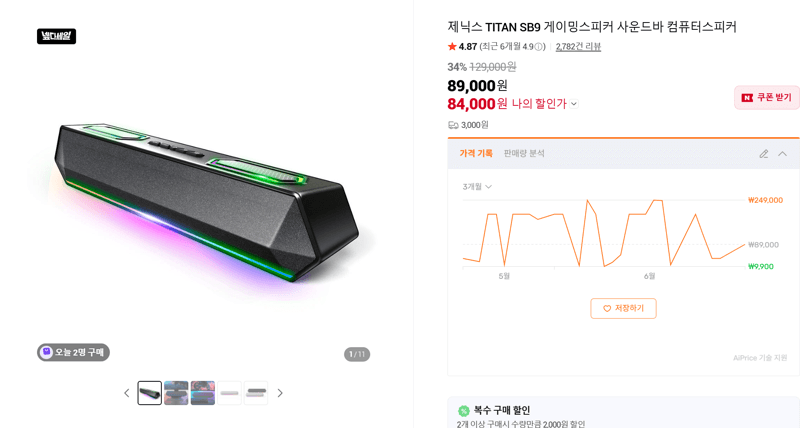The width and height of the screenshot is (800, 428).
Task: Click the 저장하기 heart save button
Action: click(x=623, y=309)
